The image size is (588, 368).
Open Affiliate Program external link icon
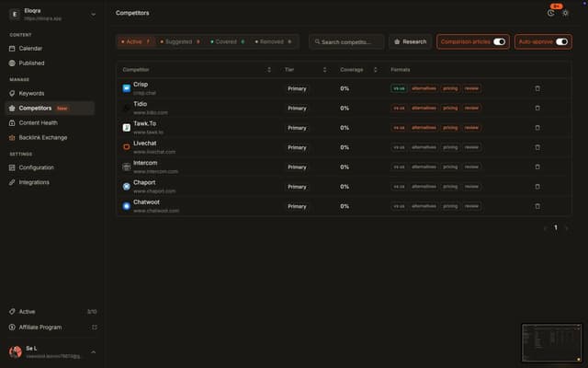coord(94,328)
